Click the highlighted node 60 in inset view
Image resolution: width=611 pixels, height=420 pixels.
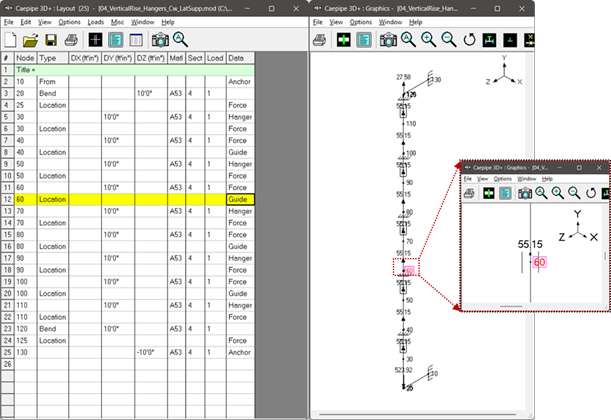539,262
